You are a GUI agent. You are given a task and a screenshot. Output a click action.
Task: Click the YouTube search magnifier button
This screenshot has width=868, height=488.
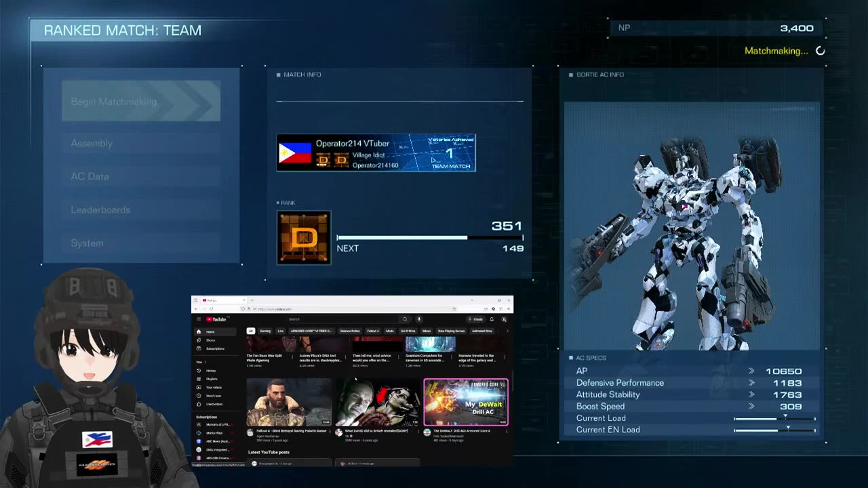click(405, 319)
